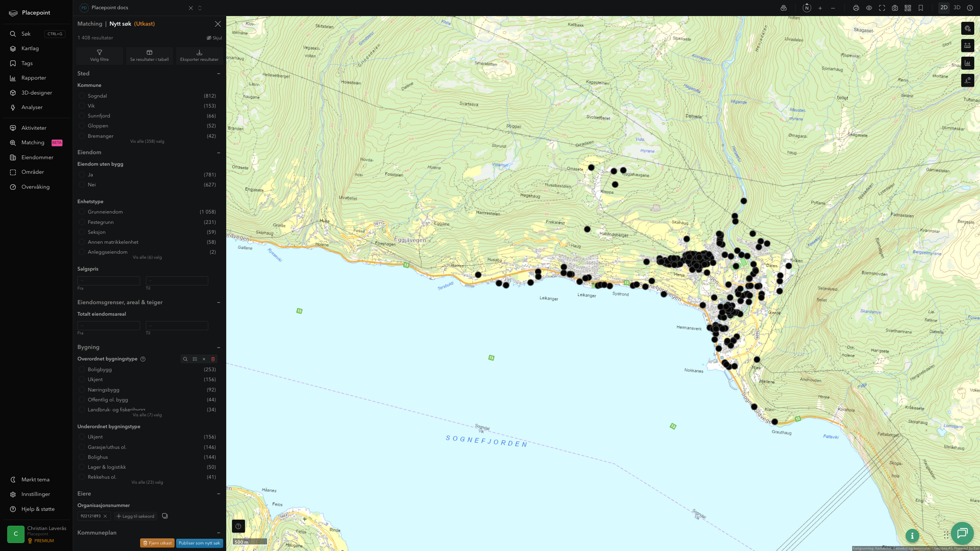The height and width of the screenshot is (551, 980).
Task: Remove the 922121893 search keyword
Action: [105, 516]
